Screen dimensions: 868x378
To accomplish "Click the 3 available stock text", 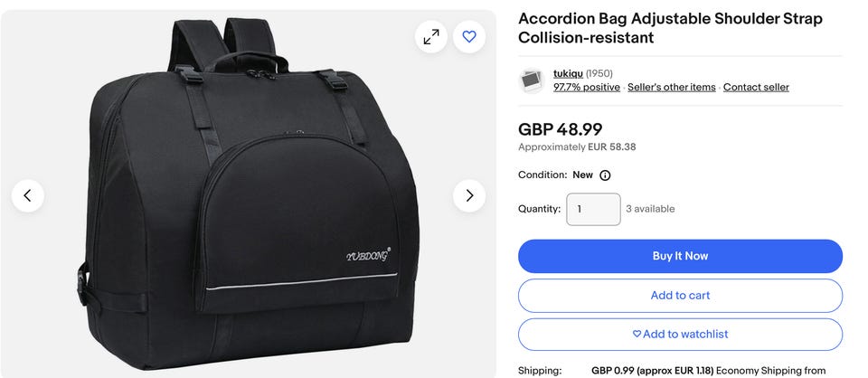I will (x=650, y=209).
